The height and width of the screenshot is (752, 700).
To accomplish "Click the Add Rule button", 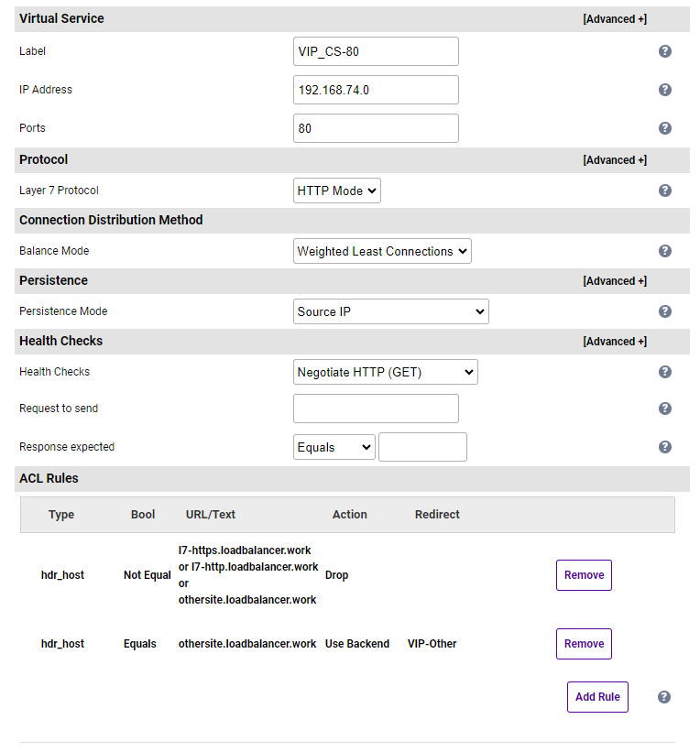I will click(x=597, y=697).
